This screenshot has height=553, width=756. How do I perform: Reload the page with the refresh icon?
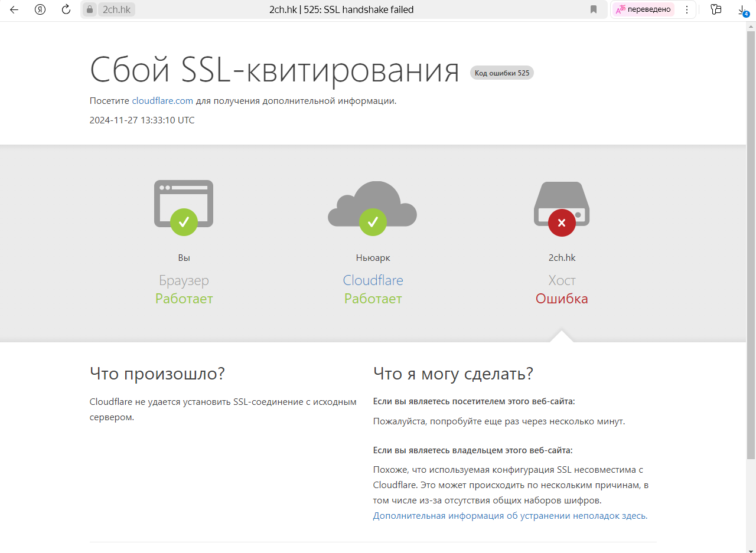click(x=66, y=9)
